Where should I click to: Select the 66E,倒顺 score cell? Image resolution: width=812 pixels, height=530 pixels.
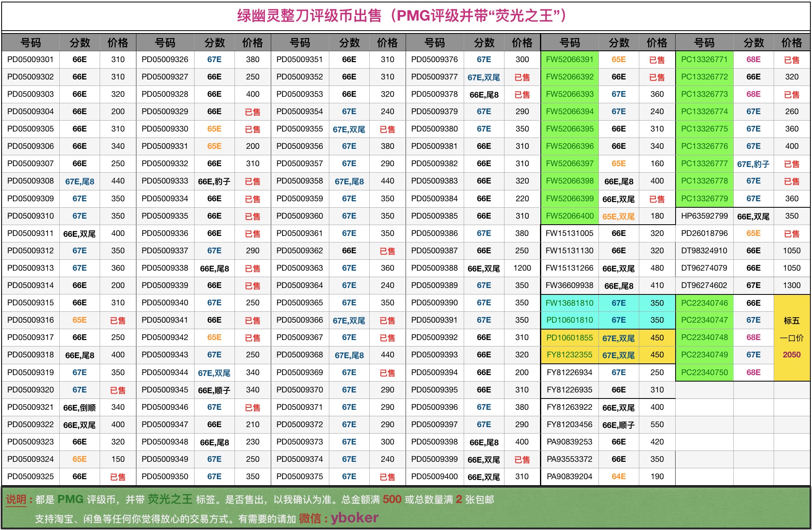80,407
